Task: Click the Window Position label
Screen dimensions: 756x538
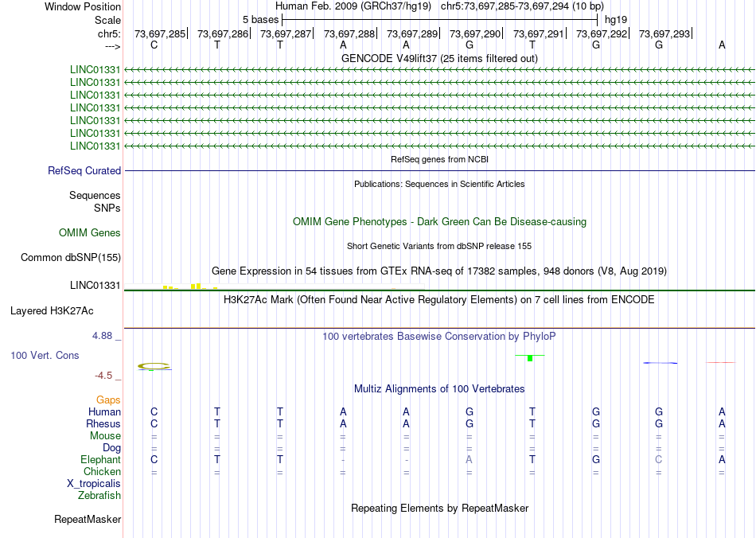Action: [83, 6]
